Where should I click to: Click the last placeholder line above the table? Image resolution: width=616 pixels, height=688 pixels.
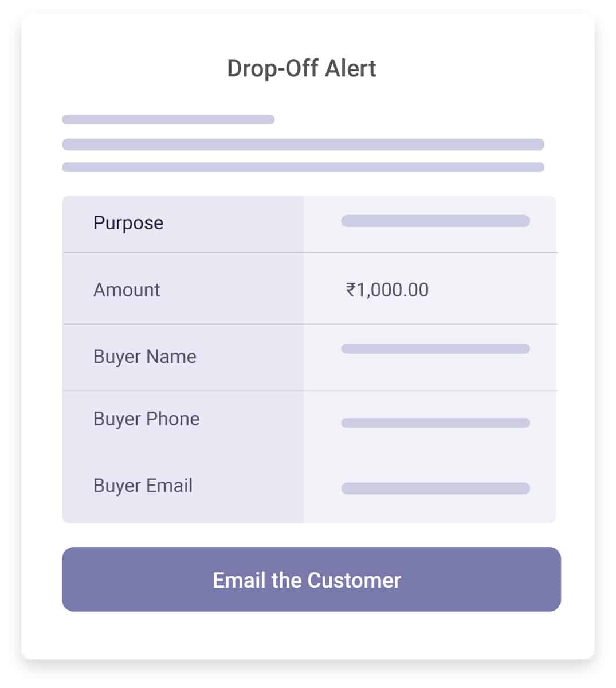(x=303, y=167)
